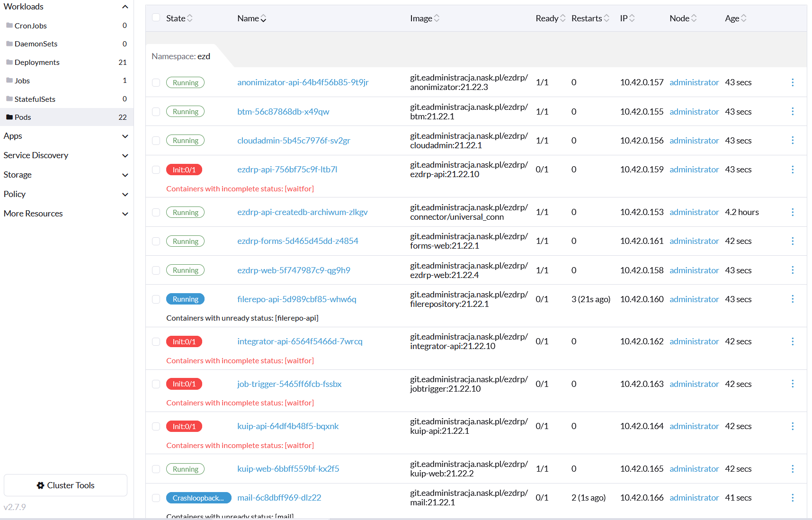Viewport: 812px width, 520px height.
Task: Sort table by Image column
Action: coord(425,18)
